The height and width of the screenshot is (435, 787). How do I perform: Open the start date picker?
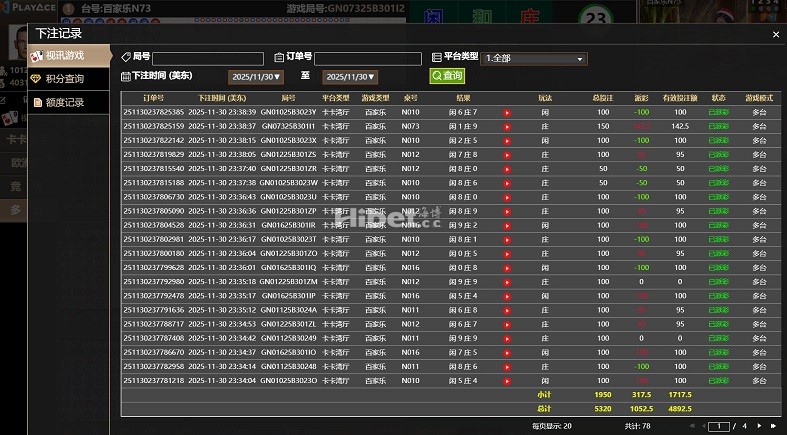click(256, 77)
